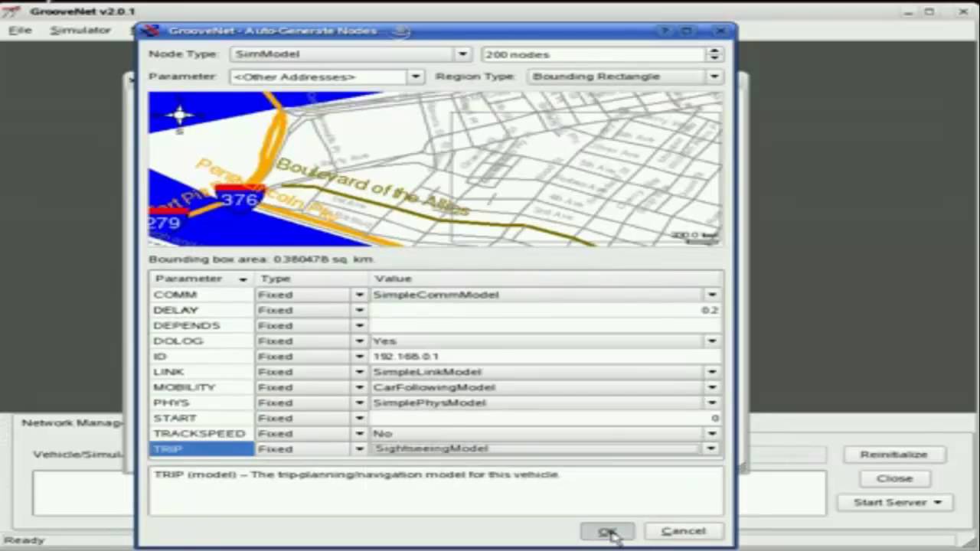Viewport: 980px width, 551px height.
Task: Click the START value 0 field
Action: pyautogui.click(x=546, y=418)
